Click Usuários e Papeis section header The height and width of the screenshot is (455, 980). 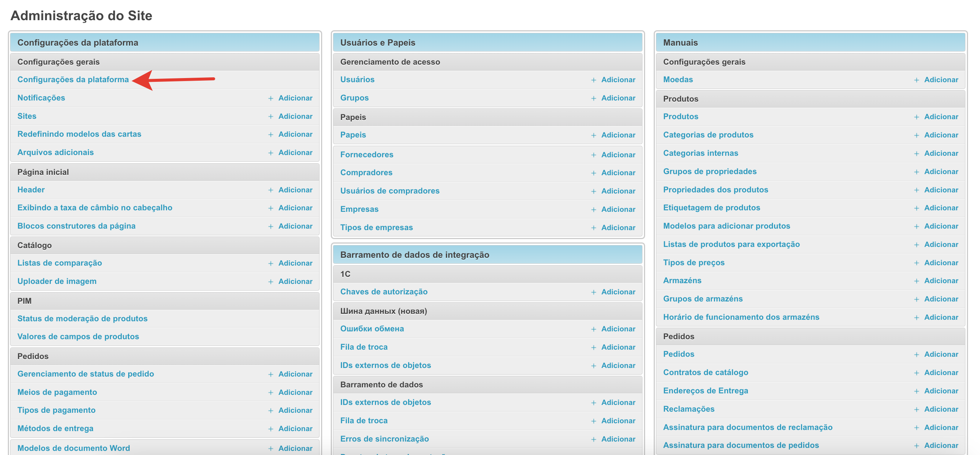click(377, 43)
